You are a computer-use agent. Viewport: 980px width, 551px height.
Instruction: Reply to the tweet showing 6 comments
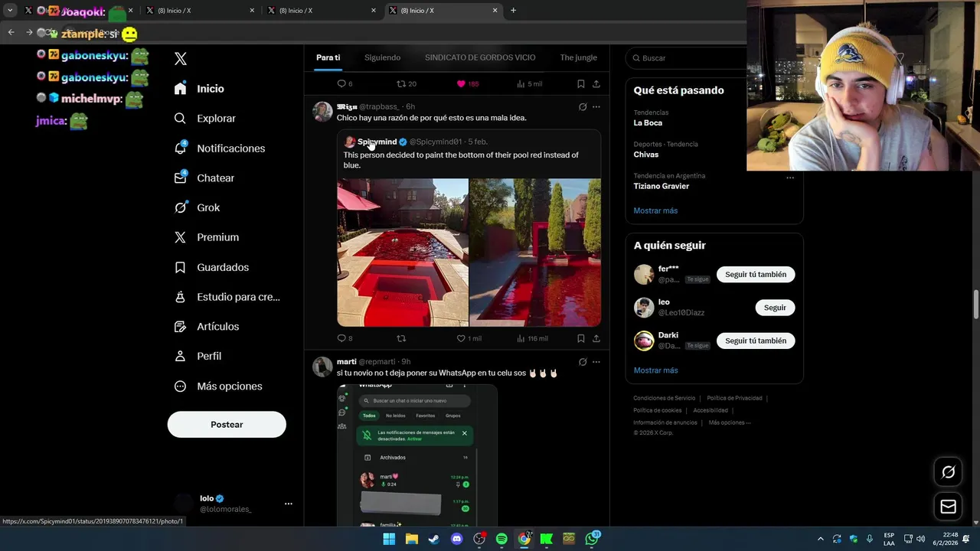pos(345,84)
